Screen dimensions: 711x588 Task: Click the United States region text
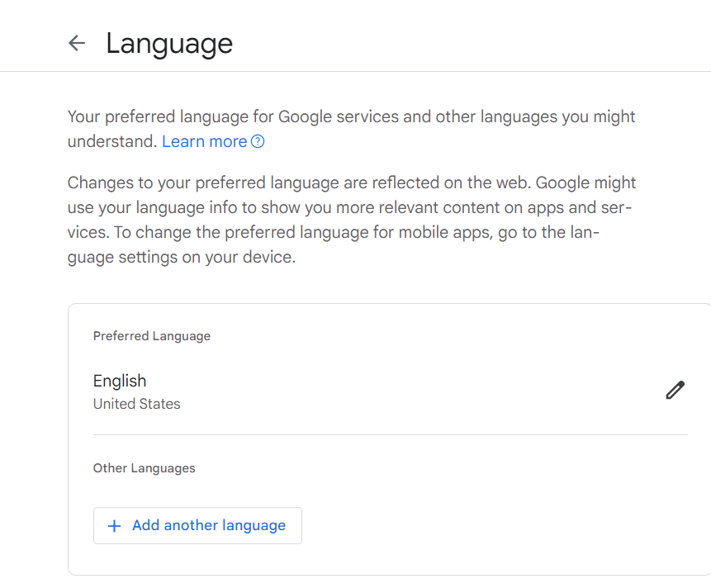pos(136,404)
